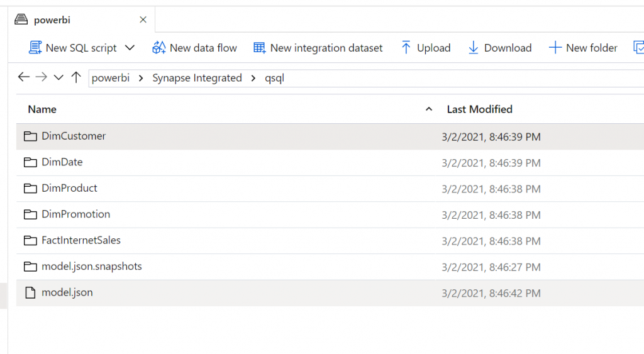Go up one folder level
This screenshot has width=644, height=354.
click(x=76, y=77)
